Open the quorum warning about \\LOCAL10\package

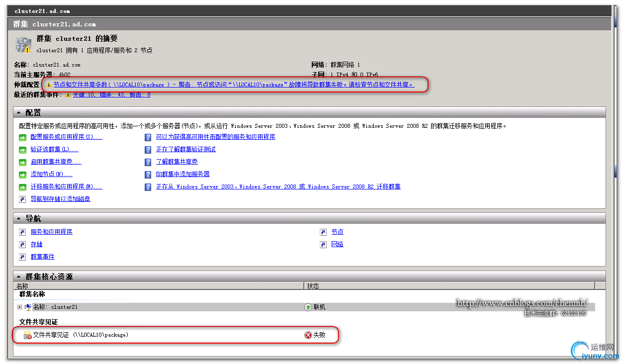(233, 85)
